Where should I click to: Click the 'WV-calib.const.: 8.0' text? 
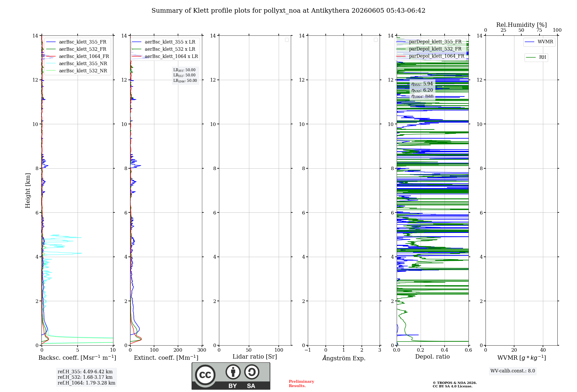(513, 371)
